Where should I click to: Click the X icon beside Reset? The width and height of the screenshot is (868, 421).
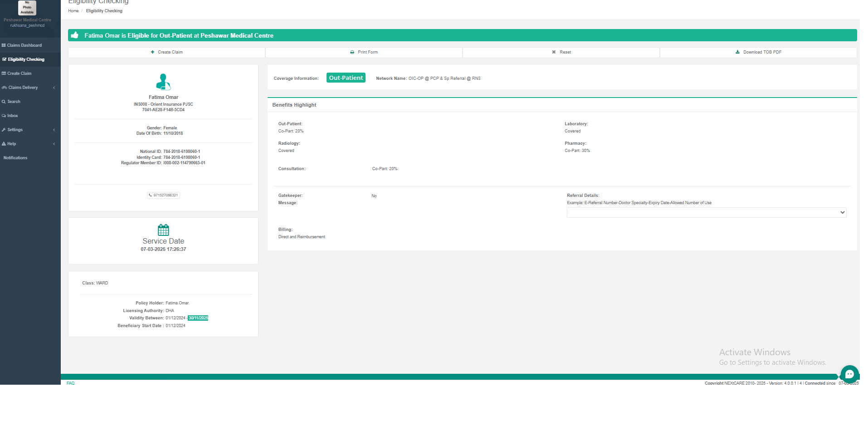tap(554, 52)
